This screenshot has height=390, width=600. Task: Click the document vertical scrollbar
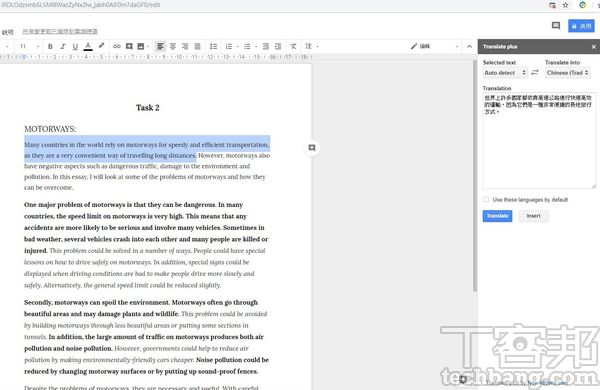(x=475, y=176)
